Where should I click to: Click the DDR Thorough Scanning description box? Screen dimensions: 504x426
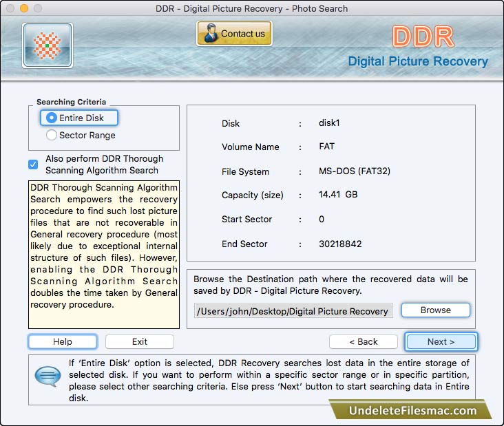click(104, 255)
